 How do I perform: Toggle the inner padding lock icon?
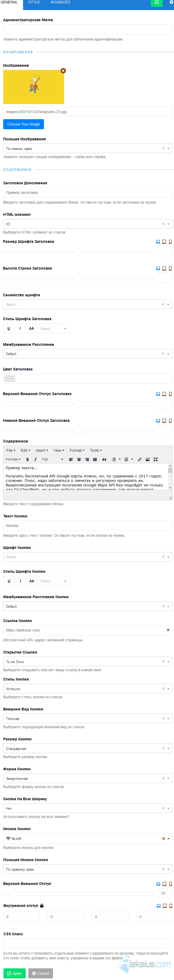coord(42,906)
